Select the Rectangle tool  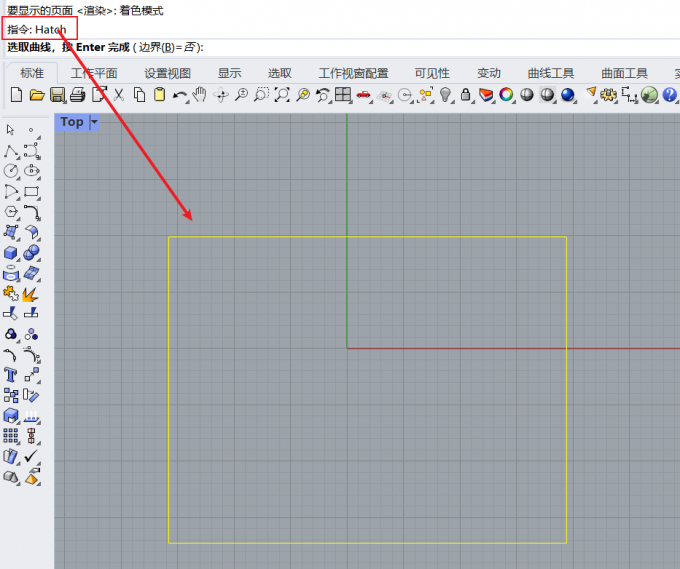coord(32,192)
